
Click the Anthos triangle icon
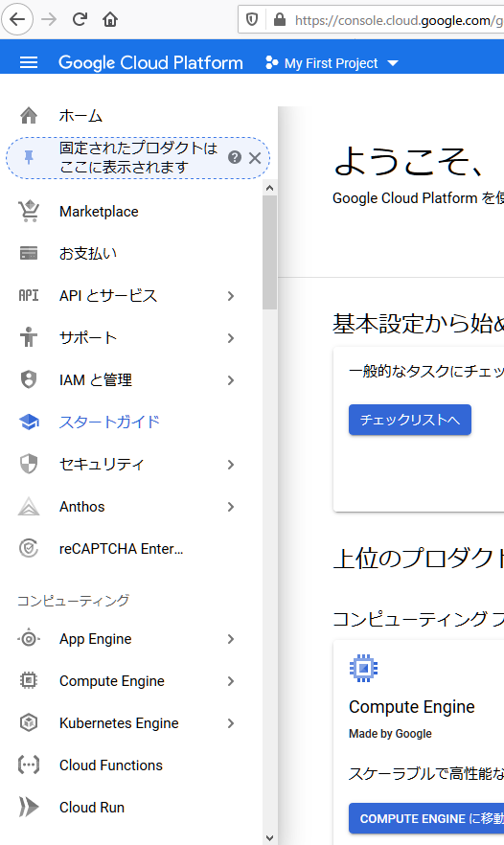click(x=29, y=507)
